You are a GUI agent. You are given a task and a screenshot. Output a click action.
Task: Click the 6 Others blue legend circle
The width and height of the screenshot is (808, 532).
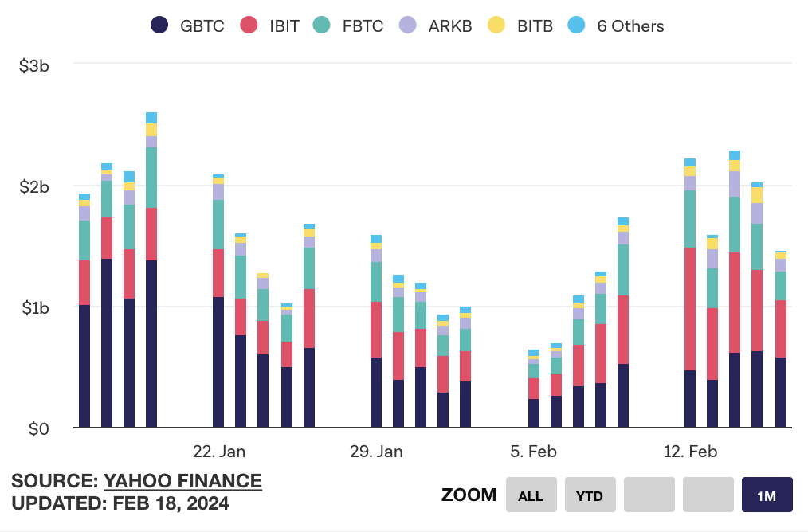tap(577, 25)
